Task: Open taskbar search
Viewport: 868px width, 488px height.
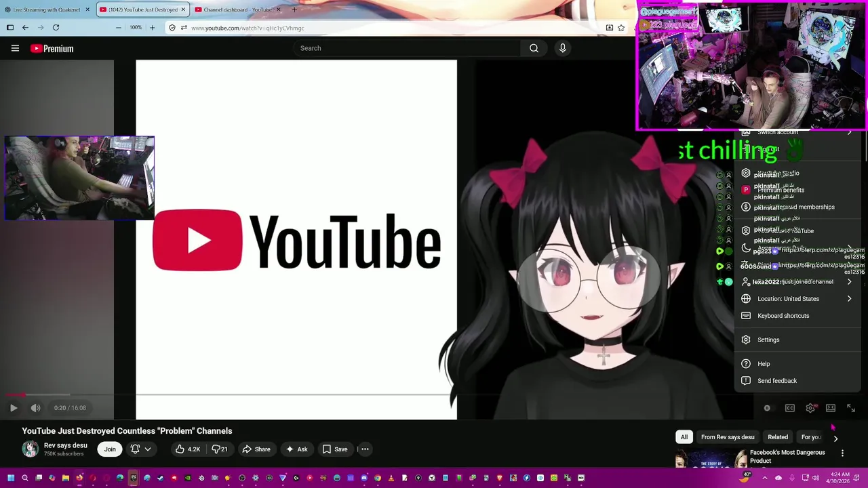Action: coord(25,478)
